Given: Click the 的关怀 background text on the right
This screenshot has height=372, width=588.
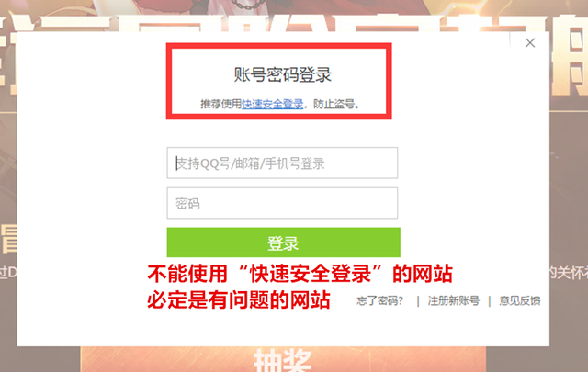Looking at the screenshot, I should pos(569,273).
